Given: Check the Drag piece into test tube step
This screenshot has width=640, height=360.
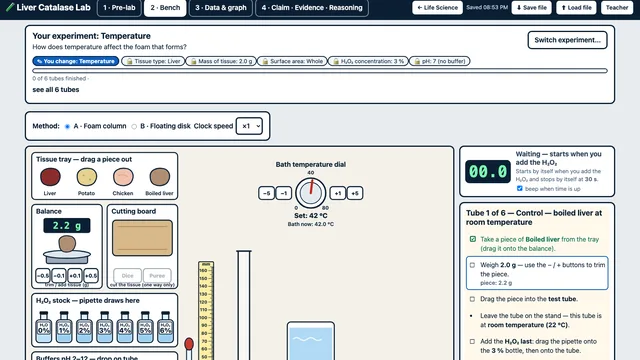Looking at the screenshot, I should point(473,299).
